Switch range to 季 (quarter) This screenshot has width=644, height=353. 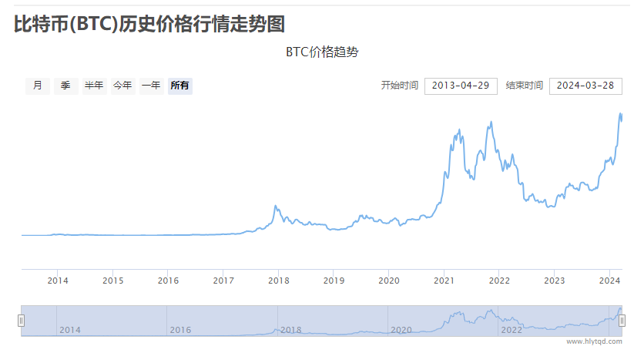65,86
